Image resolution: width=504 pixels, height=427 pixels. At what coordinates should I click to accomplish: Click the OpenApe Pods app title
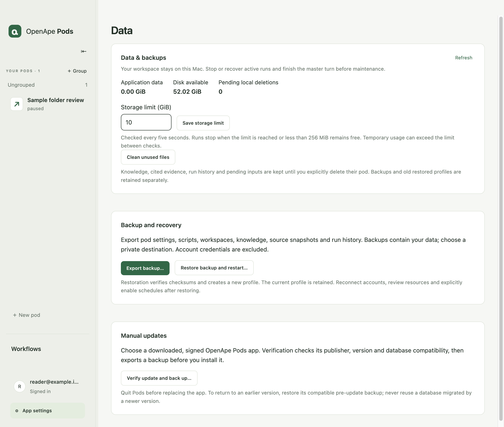pos(50,31)
